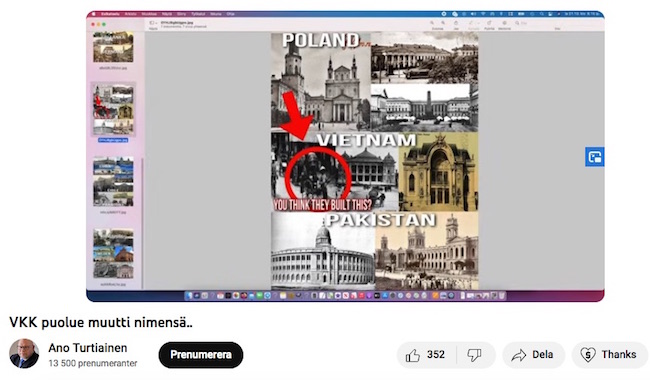Select the highlighted red-arrow collage thumbnail
Screen dimensions: 650x380
[114, 109]
